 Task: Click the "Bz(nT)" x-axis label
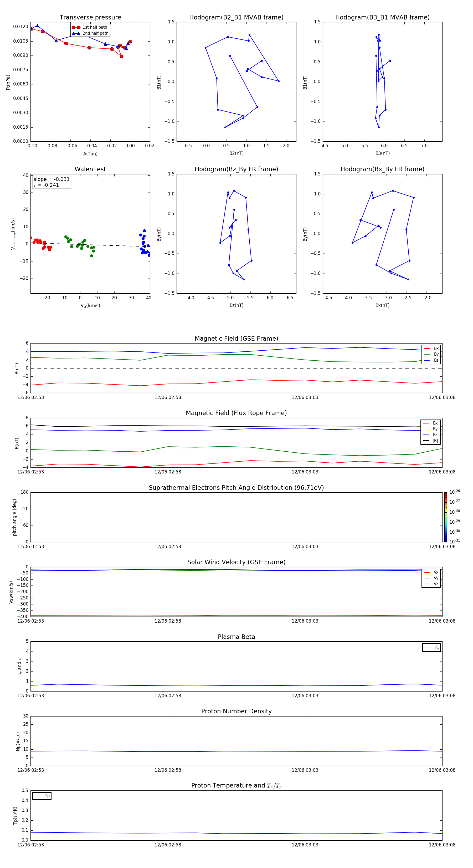coord(236,305)
